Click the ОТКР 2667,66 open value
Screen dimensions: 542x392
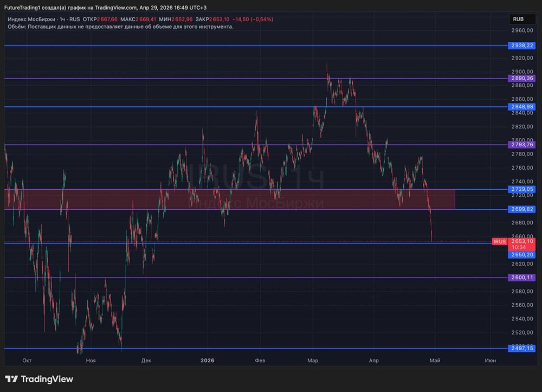[x=100, y=20]
